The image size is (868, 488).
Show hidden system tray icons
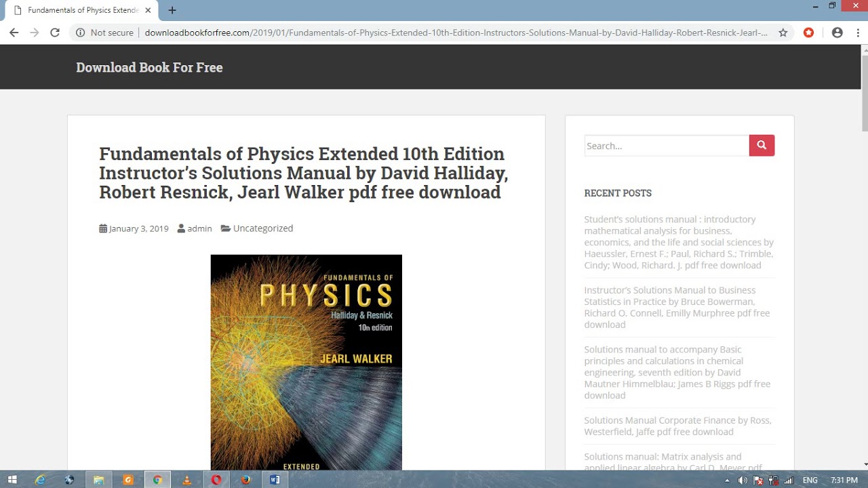point(728,480)
